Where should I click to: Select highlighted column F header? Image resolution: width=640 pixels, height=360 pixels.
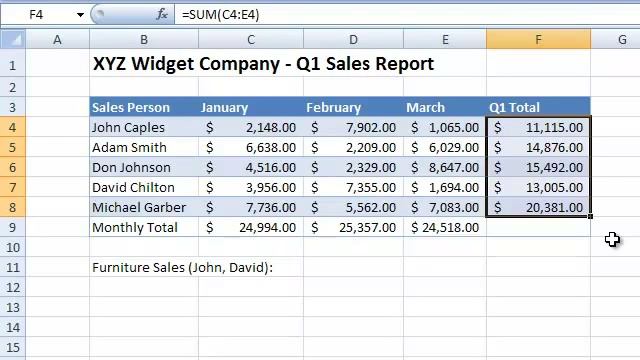tap(538, 40)
